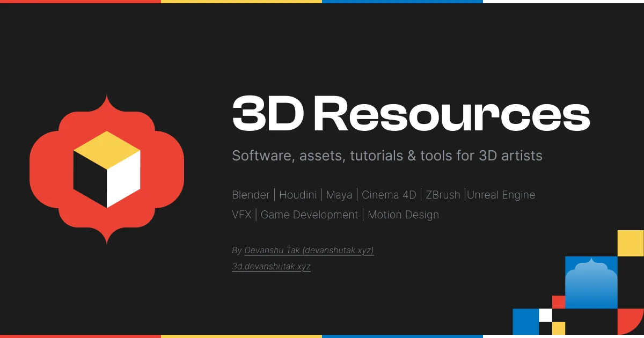The height and width of the screenshot is (338, 644).
Task: Click the 'VFX' text
Action: (241, 215)
